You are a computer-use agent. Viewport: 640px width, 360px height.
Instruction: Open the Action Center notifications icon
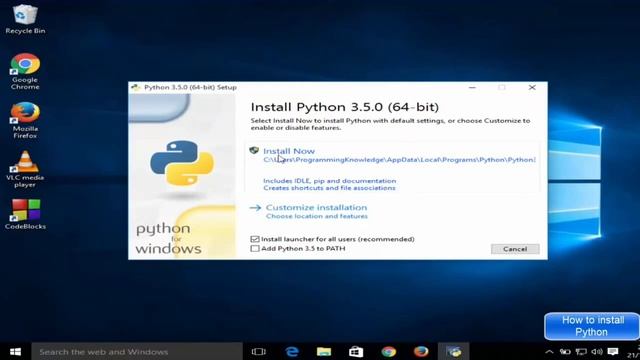point(613,351)
